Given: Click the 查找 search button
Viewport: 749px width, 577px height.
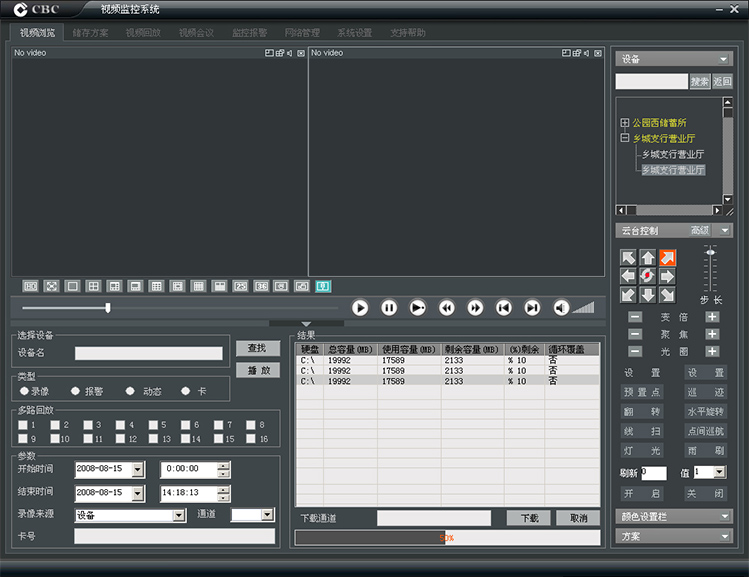Looking at the screenshot, I should tap(258, 348).
